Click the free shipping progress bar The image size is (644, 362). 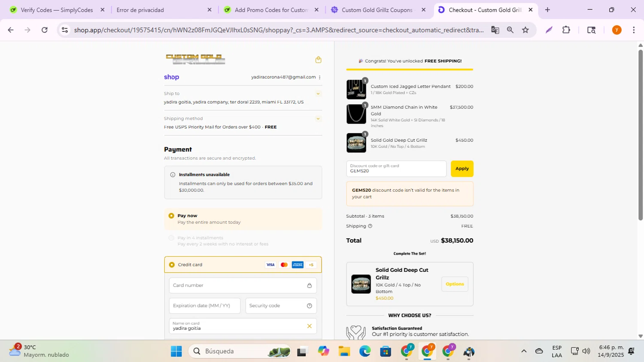click(x=410, y=69)
